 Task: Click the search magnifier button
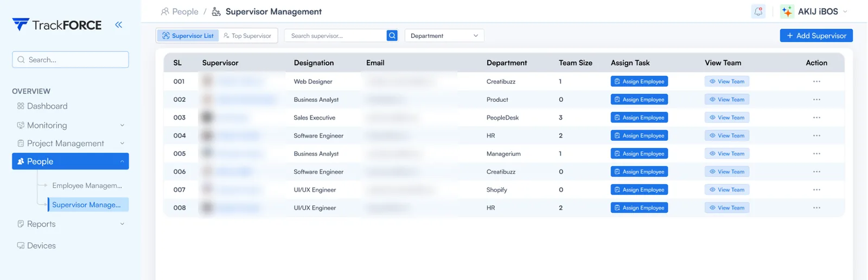click(392, 36)
